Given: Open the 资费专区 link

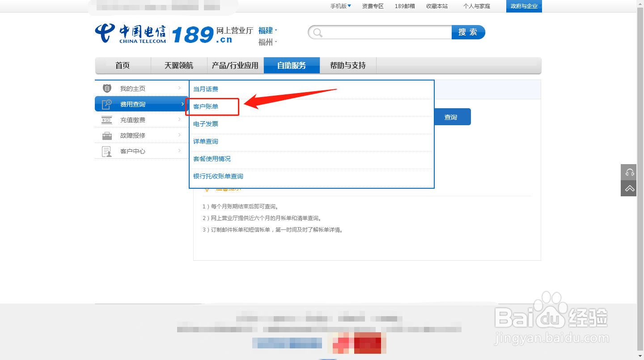Looking at the screenshot, I should pos(373,6).
